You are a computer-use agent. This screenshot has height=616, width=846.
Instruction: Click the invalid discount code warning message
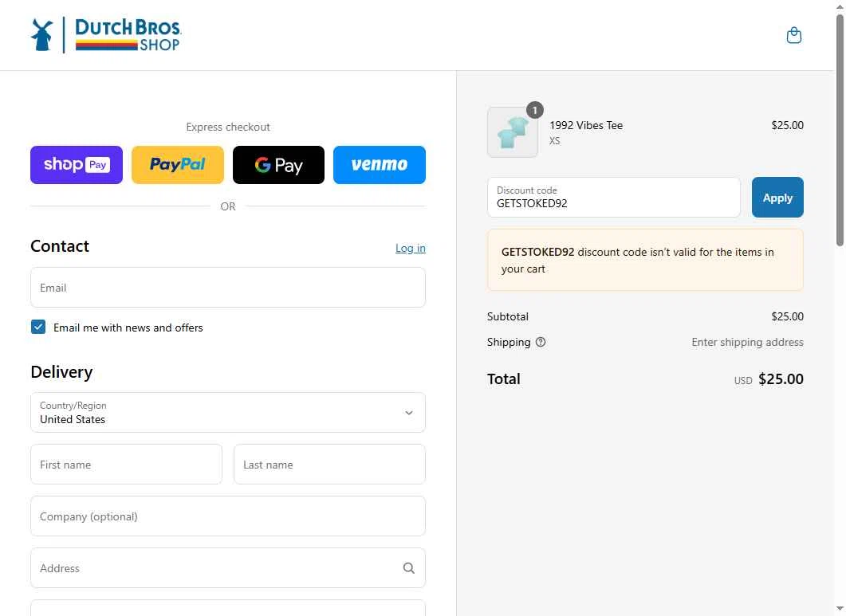[x=645, y=260]
